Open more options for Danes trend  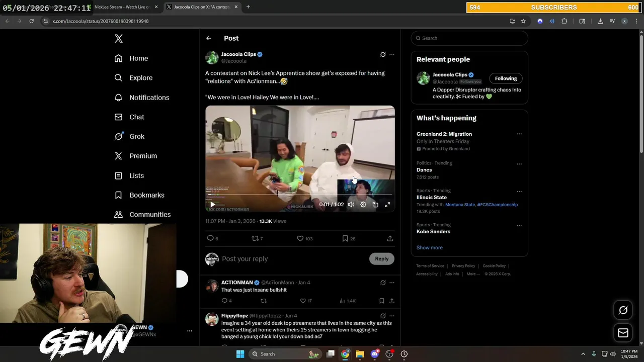519,164
